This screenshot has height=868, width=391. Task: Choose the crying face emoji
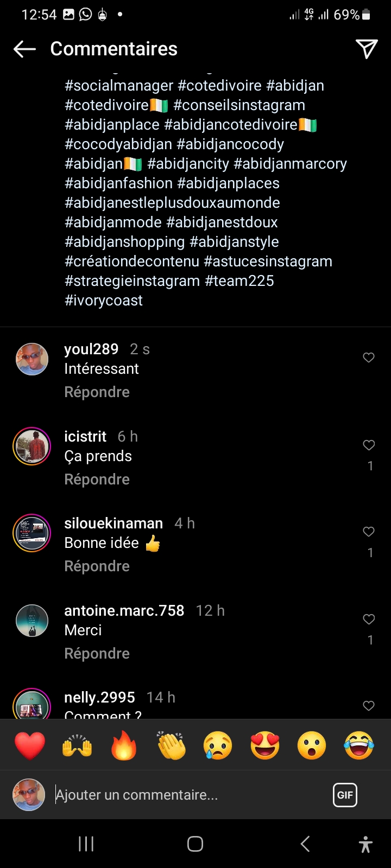(x=218, y=745)
